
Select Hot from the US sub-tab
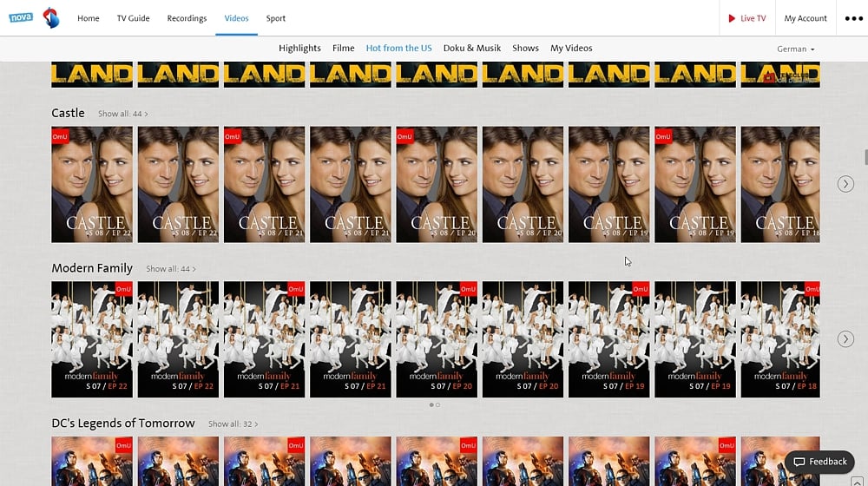pyautogui.click(x=398, y=48)
